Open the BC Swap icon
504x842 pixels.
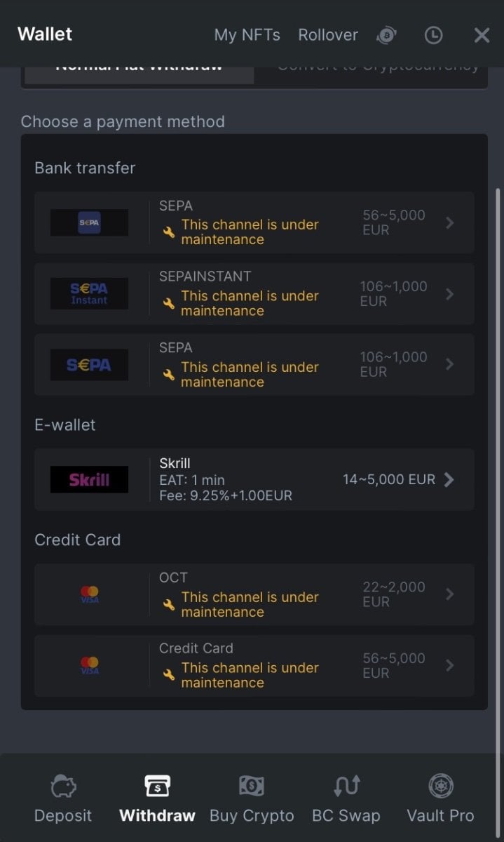click(x=346, y=787)
